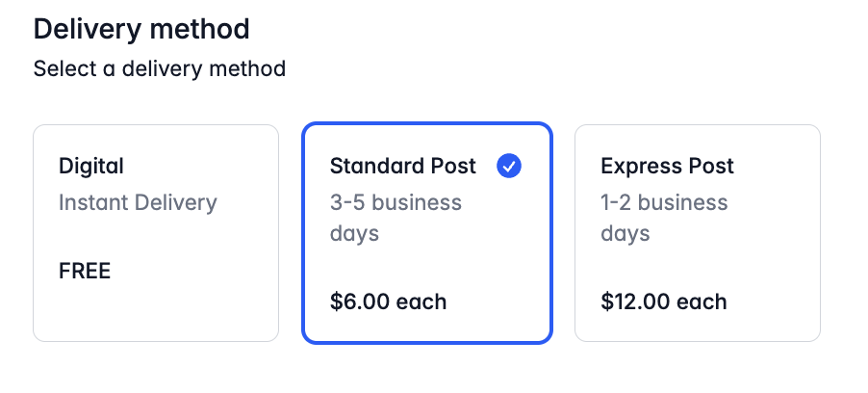Click the "Delivery method" heading

pos(141,29)
